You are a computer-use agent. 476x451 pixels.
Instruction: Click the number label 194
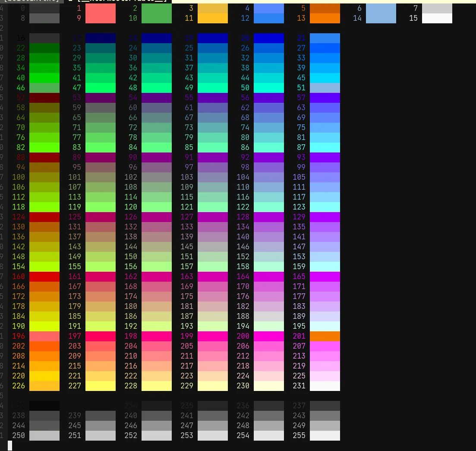point(243,326)
